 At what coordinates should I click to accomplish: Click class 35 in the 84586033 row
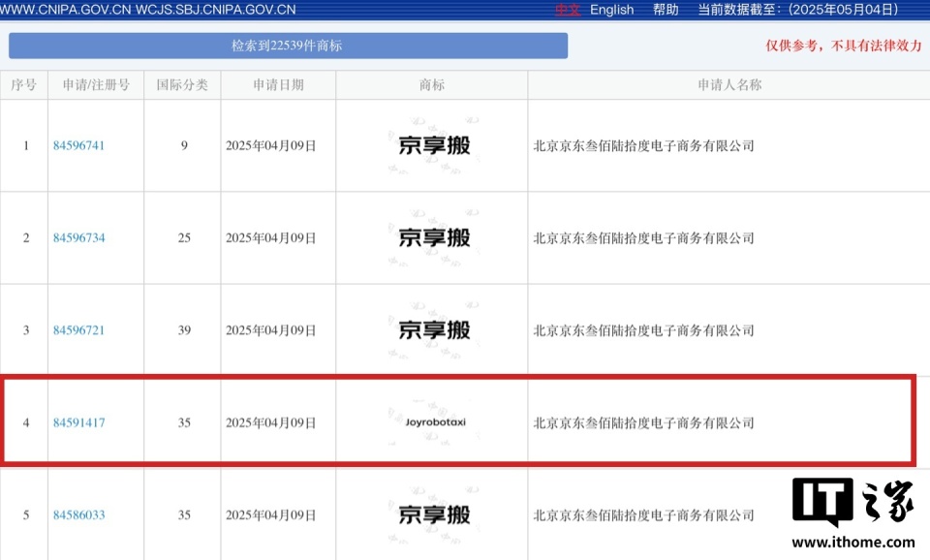click(x=184, y=514)
